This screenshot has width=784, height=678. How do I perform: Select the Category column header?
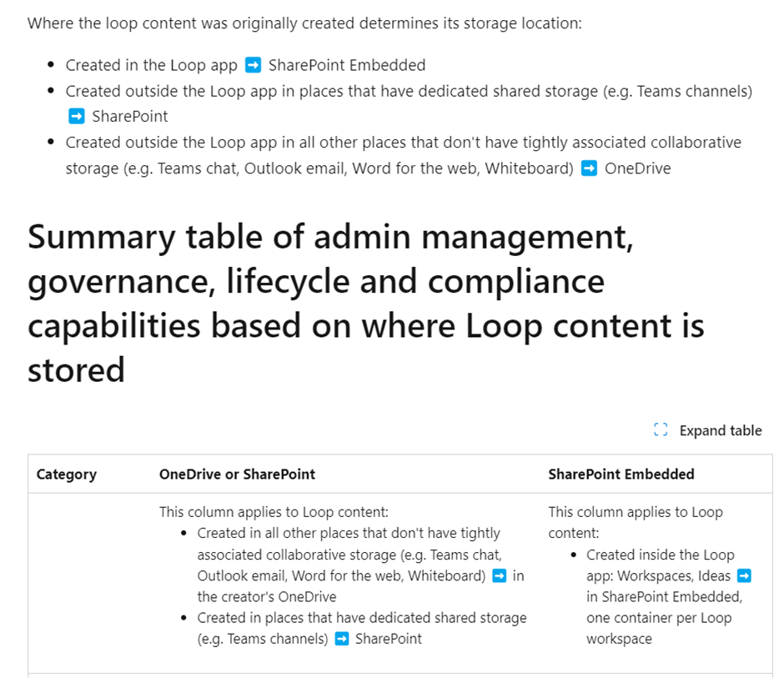(67, 474)
